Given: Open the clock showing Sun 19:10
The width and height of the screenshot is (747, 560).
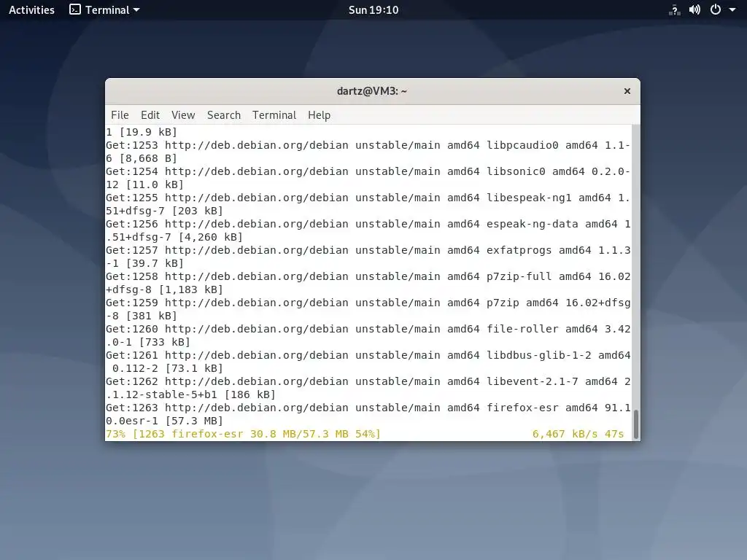Looking at the screenshot, I should (x=373, y=10).
